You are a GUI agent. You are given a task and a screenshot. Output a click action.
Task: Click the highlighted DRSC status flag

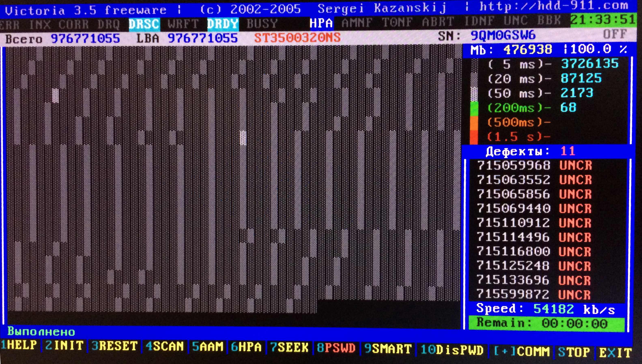pos(144,24)
